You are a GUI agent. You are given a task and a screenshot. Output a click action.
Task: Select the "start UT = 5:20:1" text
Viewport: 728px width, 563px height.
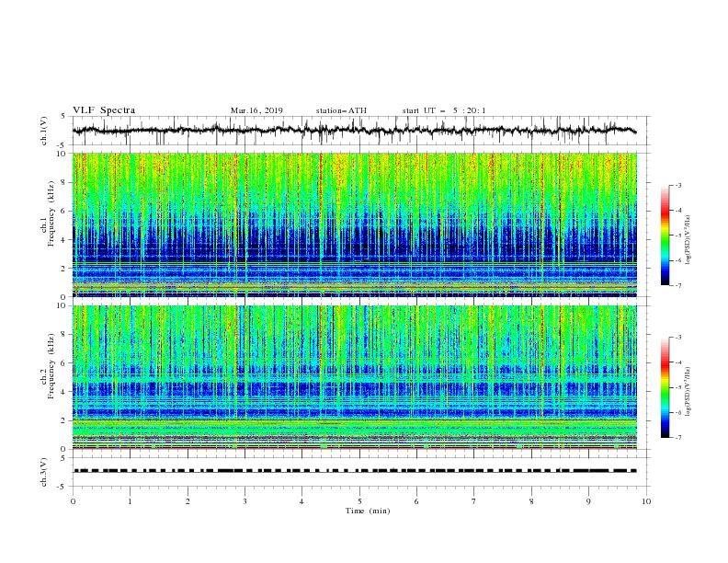pos(444,110)
